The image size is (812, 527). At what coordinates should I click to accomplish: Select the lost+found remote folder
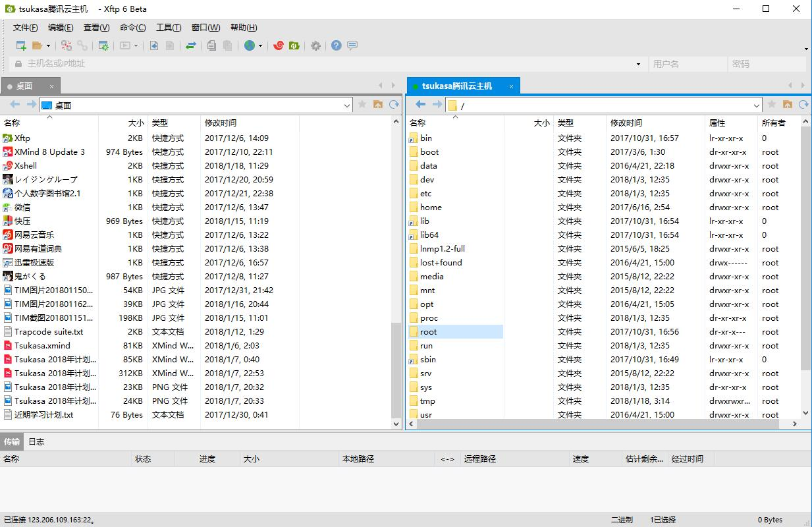tap(441, 263)
